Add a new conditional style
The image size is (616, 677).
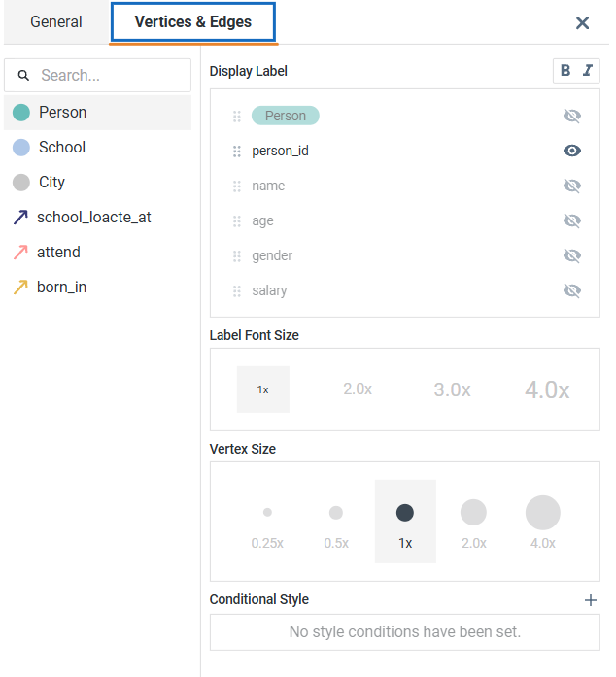point(590,600)
